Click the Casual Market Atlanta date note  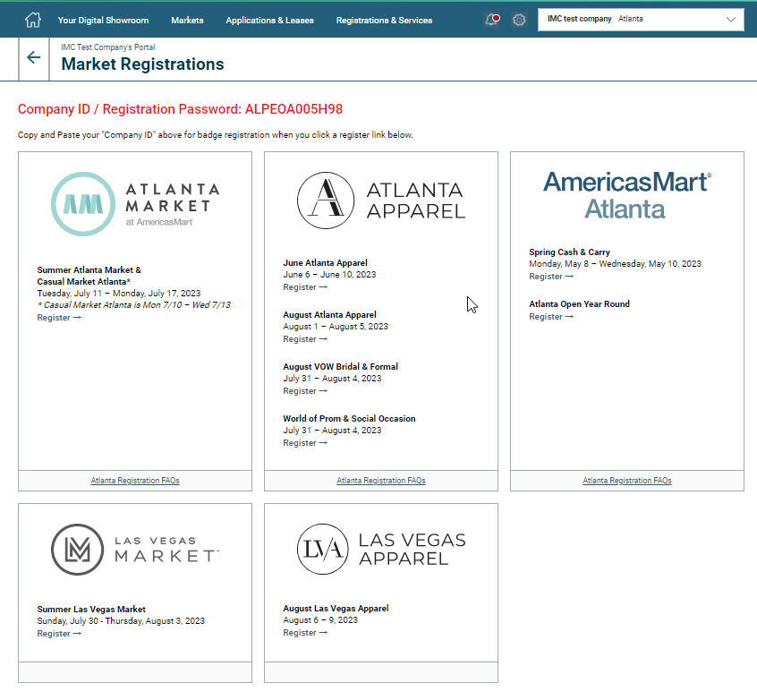click(133, 305)
